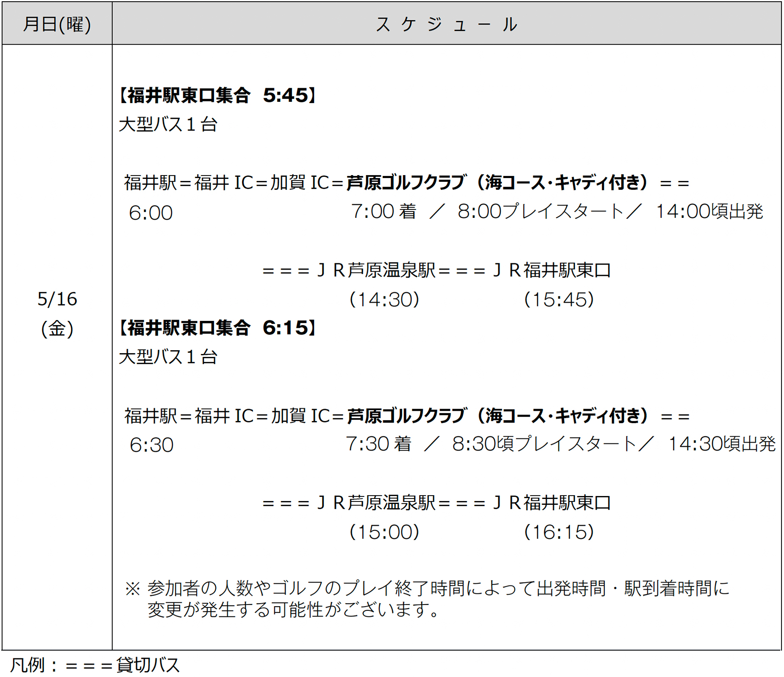Click the 凡例：===貸切バス legend
This screenshot has height=677, width=784.
[95, 665]
